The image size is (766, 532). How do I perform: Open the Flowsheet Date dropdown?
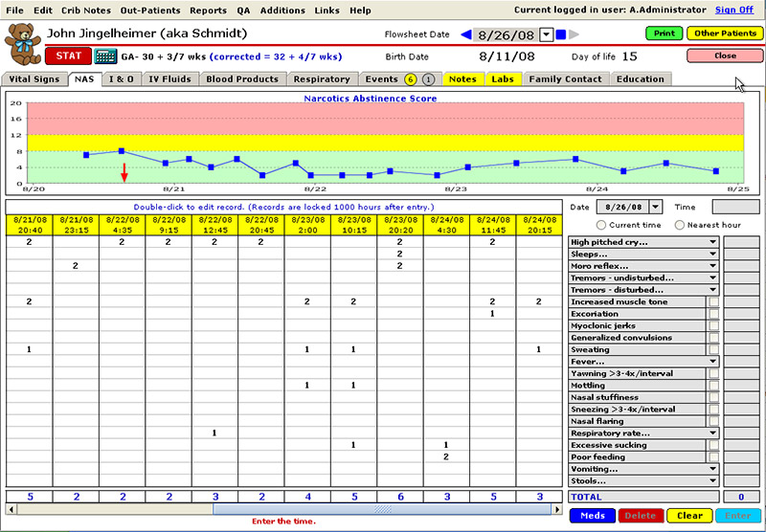point(547,35)
